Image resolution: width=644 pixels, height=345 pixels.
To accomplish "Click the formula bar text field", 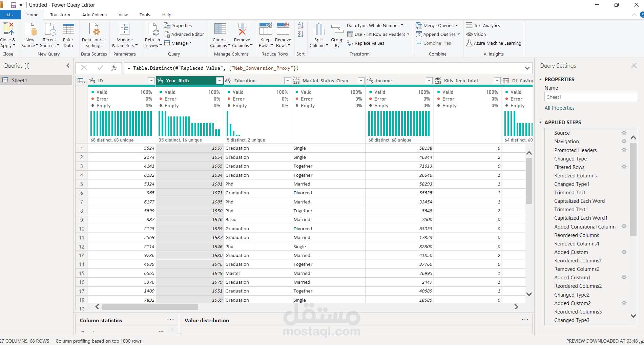I will click(324, 68).
